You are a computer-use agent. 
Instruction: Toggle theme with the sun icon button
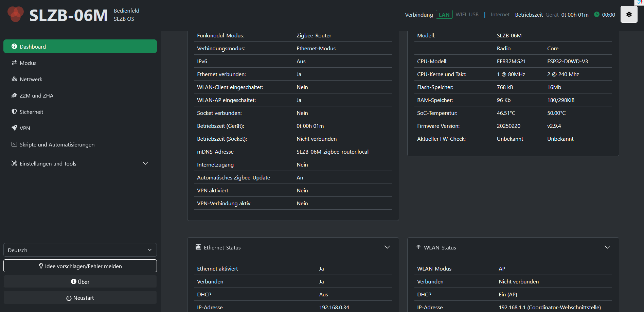point(629,14)
